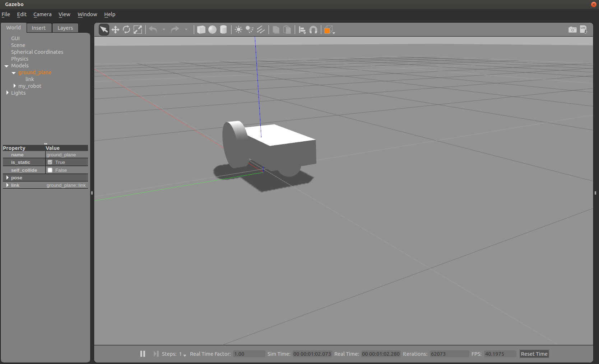Open the redo history dropdown arrow
Screen dimensions: 599x364
click(186, 30)
